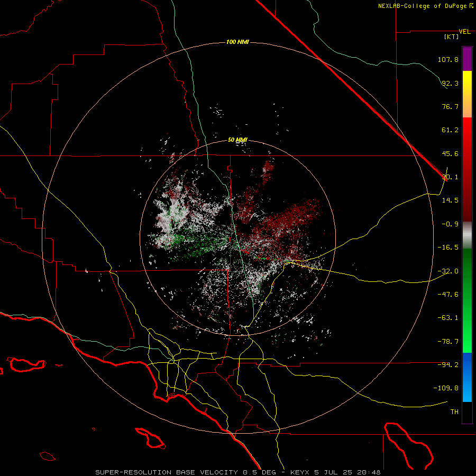Click the 92.3 velocity scale value
Image resolution: width=476 pixels, height=476 pixels.
[x=450, y=83]
